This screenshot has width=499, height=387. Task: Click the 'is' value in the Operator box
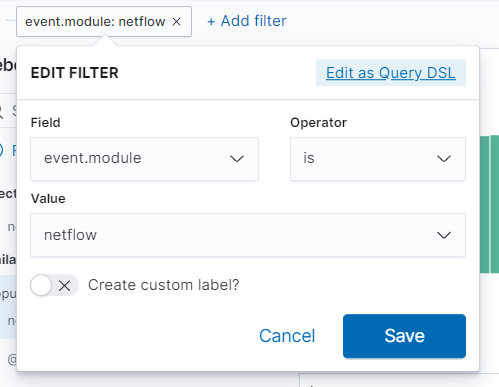pyautogui.click(x=309, y=158)
